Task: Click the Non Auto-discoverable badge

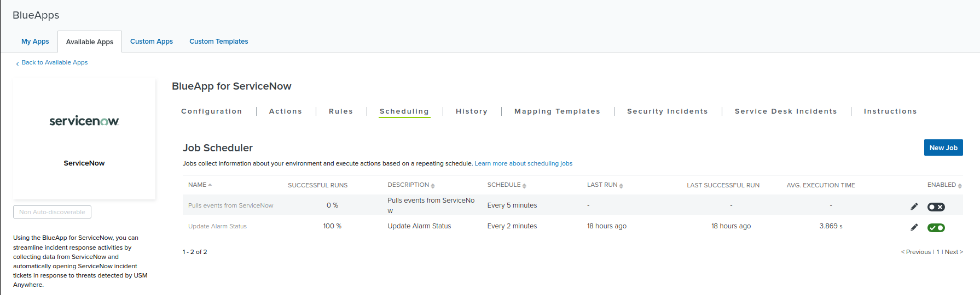Action: [52, 212]
